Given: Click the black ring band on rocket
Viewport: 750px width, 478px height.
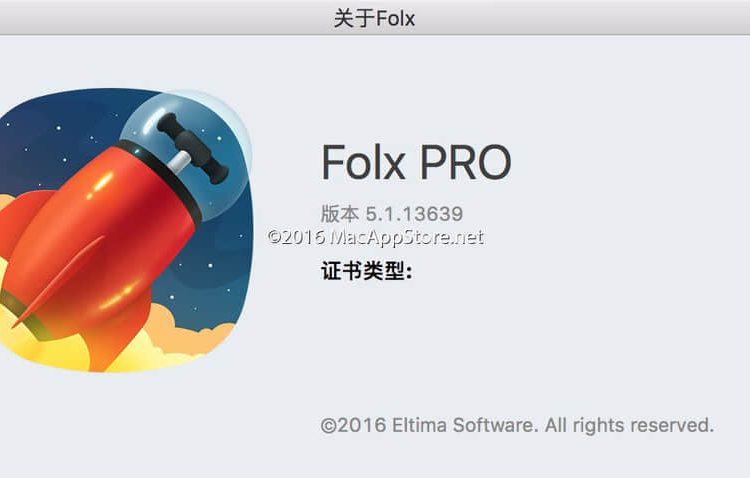Looking at the screenshot, I should click(x=160, y=178).
